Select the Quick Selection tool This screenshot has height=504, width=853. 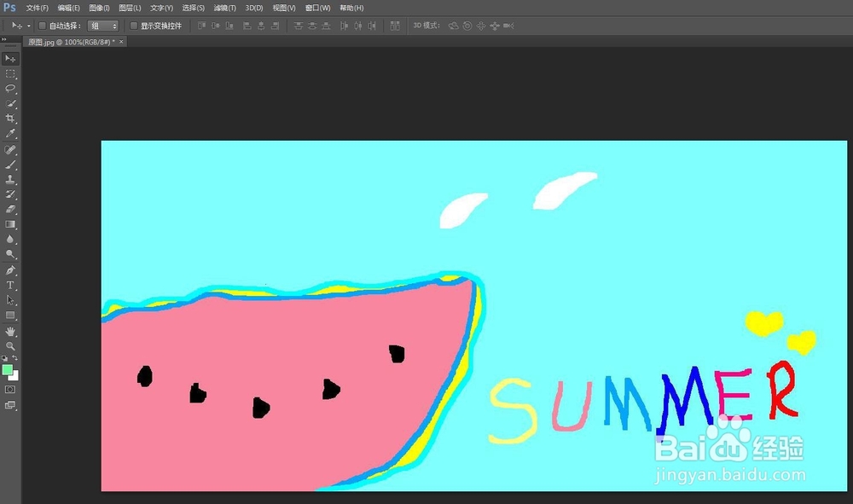[x=10, y=103]
